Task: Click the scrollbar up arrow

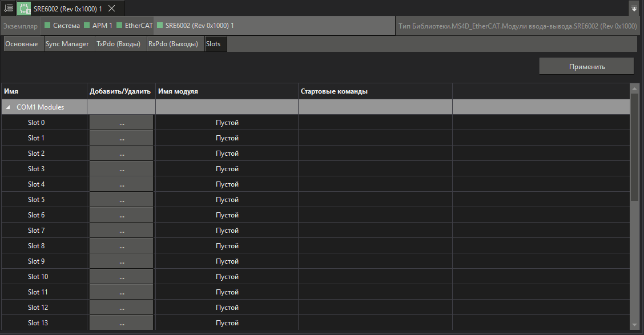Action: click(x=634, y=88)
